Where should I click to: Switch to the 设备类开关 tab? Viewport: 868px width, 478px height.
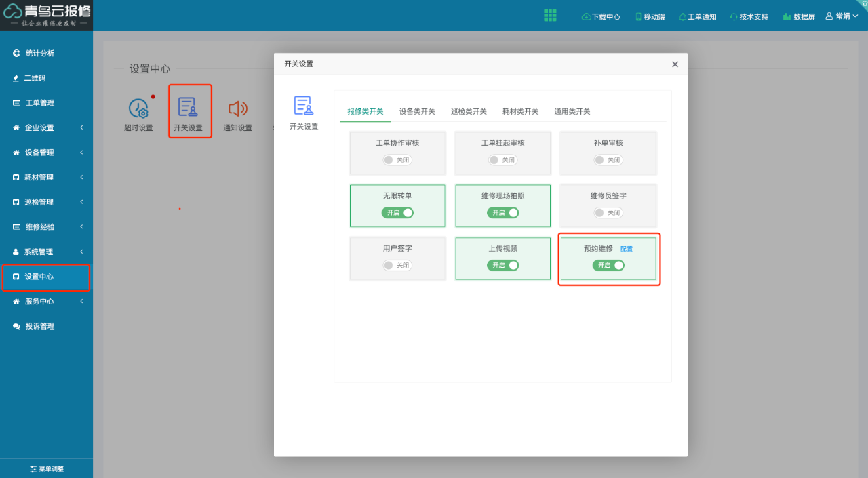click(417, 111)
